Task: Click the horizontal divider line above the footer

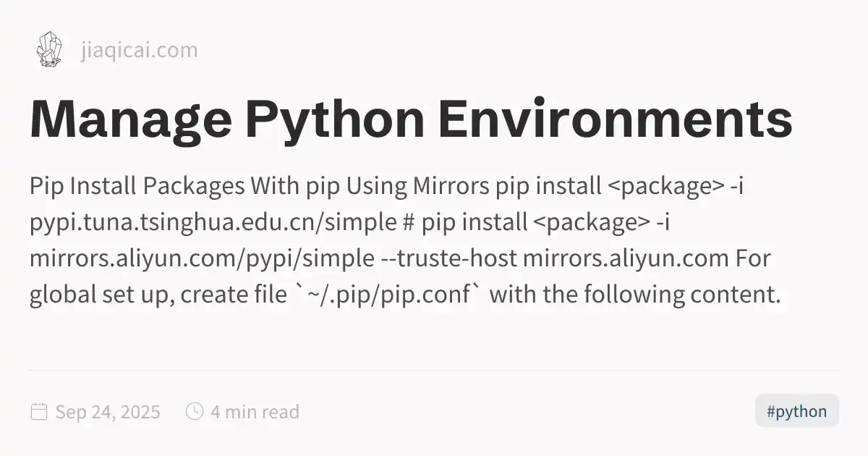Action: tap(434, 370)
